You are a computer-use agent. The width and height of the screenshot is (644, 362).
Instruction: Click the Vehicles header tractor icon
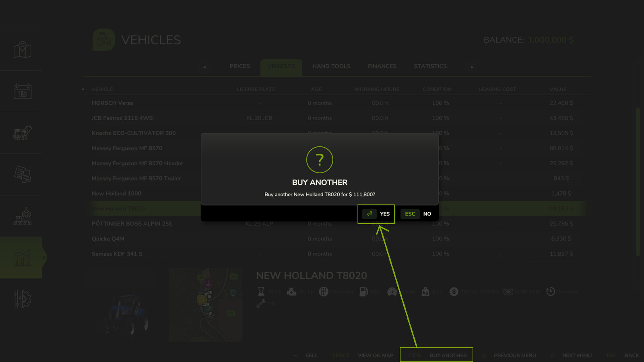pos(104,39)
